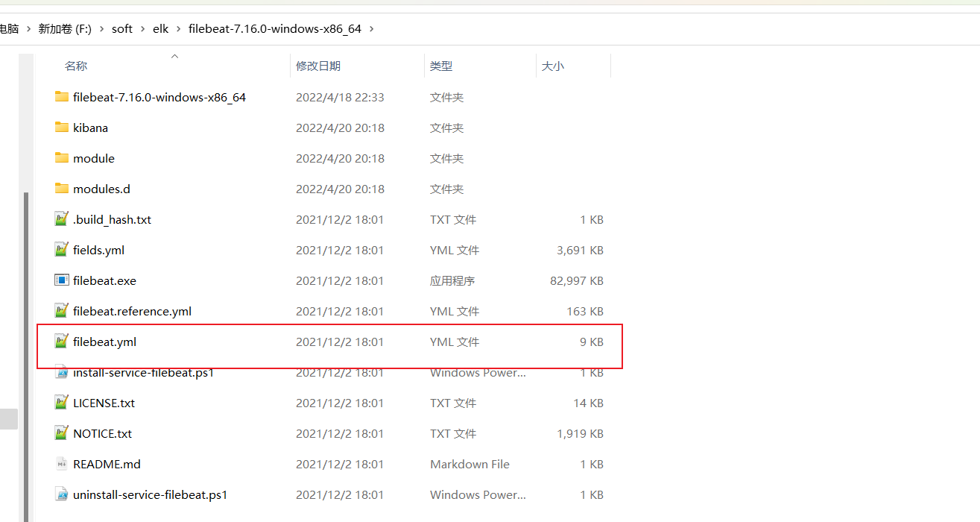Sort by the 名称 column header

click(x=76, y=66)
